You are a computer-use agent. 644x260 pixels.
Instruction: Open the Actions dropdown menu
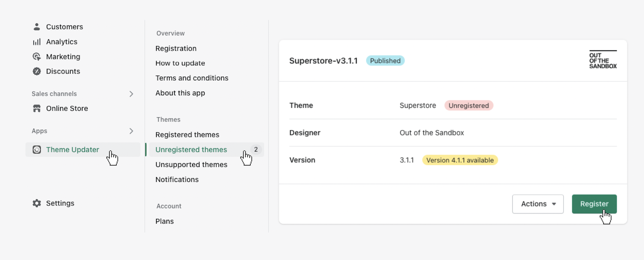point(538,204)
